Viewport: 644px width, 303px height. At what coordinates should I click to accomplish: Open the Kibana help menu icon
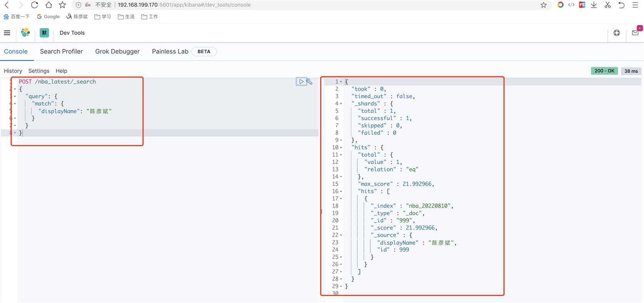click(x=617, y=33)
